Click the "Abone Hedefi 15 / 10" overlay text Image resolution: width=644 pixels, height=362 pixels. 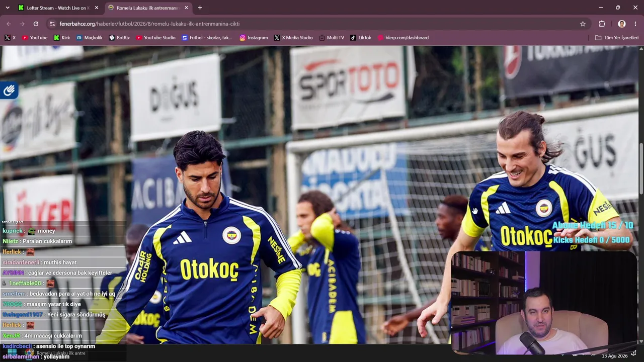coord(593,225)
